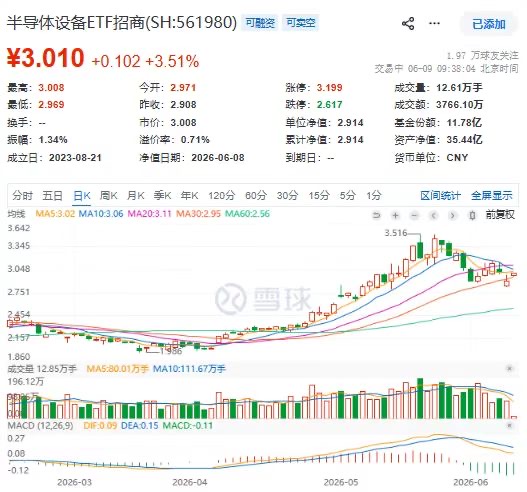The image size is (527, 492).
Task: Click the candlestick style icon
Action: (x=472, y=215)
